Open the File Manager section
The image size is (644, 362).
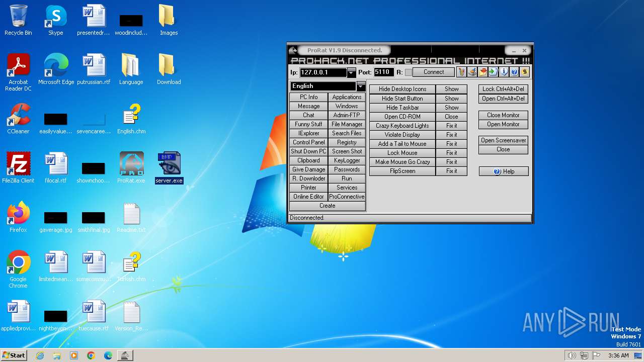(x=347, y=124)
